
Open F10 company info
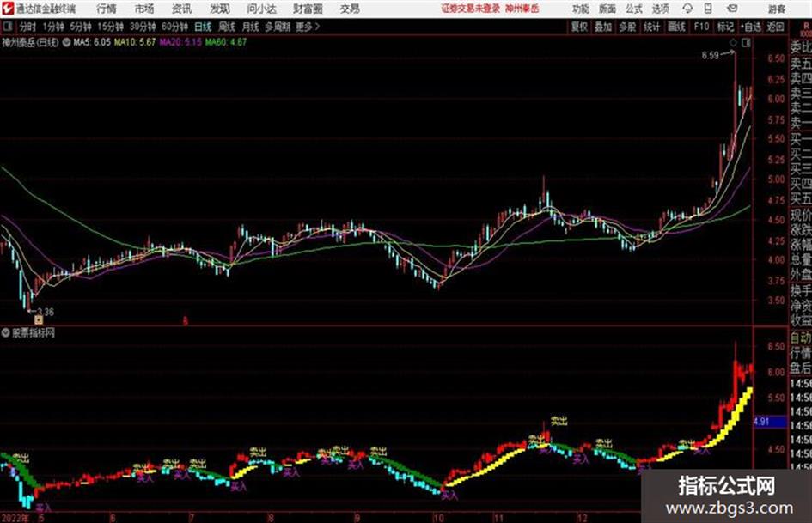(701, 27)
